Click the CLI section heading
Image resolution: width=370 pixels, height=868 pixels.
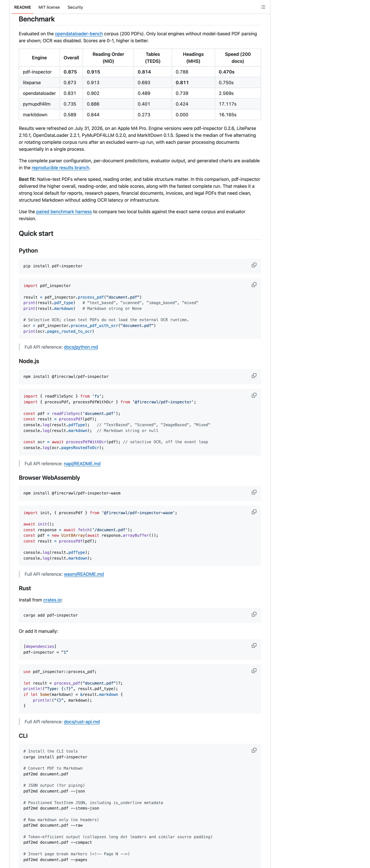pos(23,736)
